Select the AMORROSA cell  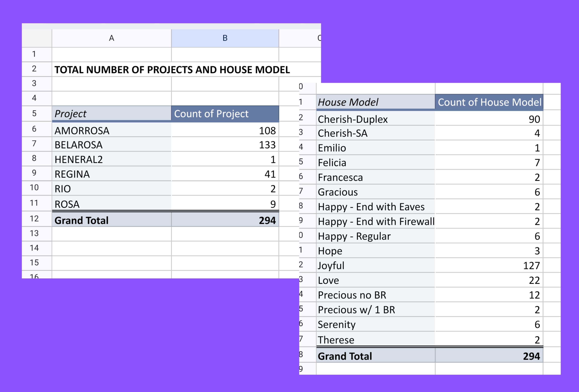pos(111,131)
